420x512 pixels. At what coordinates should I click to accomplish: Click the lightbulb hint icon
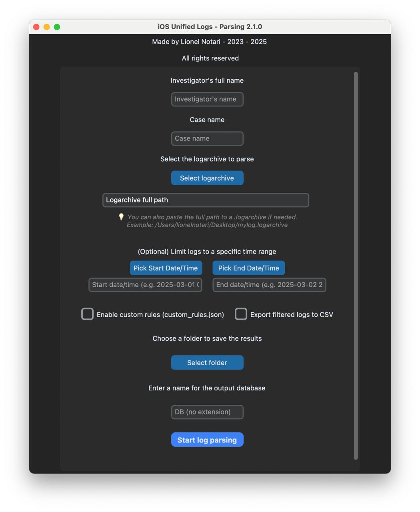(121, 217)
